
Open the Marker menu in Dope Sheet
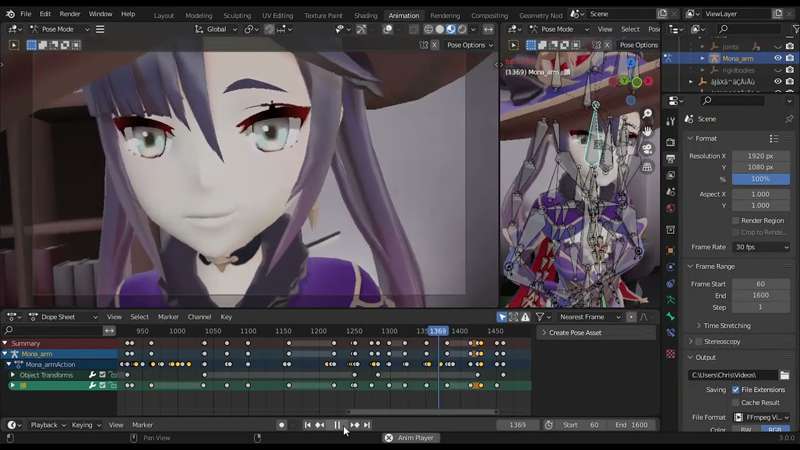pyautogui.click(x=168, y=317)
